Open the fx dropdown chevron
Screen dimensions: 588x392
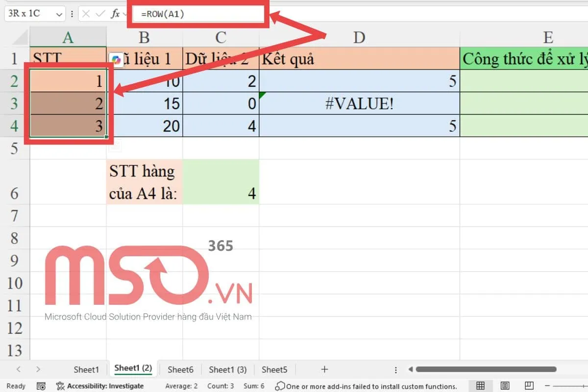coord(125,14)
